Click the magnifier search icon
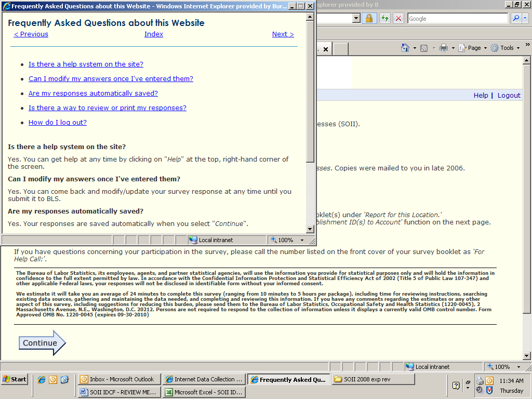 pyautogui.click(x=516, y=18)
